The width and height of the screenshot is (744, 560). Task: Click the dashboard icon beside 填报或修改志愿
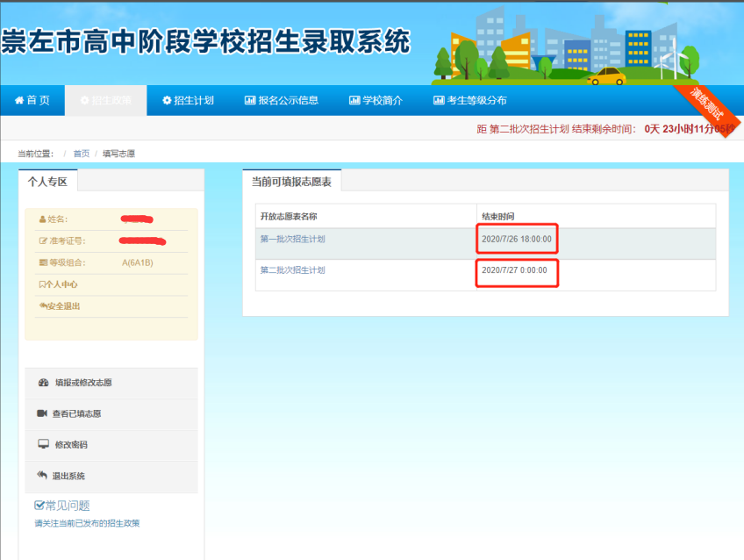click(x=43, y=383)
